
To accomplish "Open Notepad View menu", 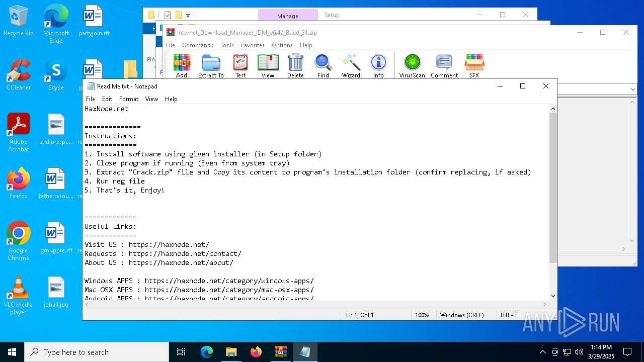I will (x=151, y=99).
